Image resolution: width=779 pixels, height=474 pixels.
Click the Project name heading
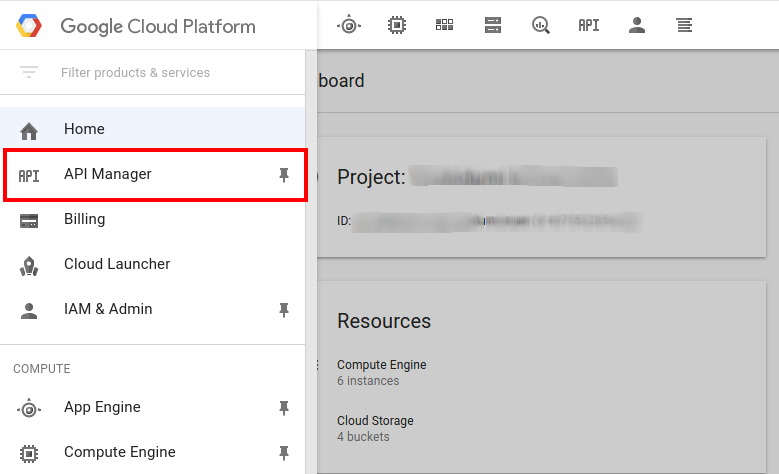click(x=477, y=177)
